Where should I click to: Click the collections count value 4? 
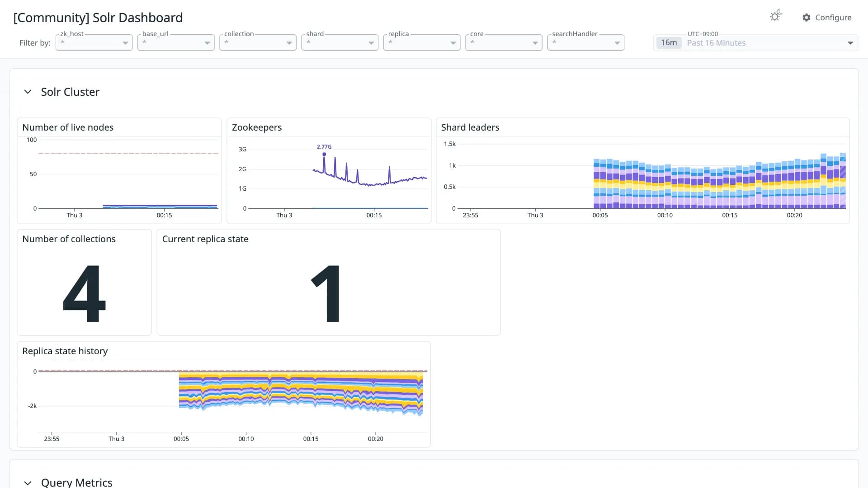pyautogui.click(x=84, y=293)
